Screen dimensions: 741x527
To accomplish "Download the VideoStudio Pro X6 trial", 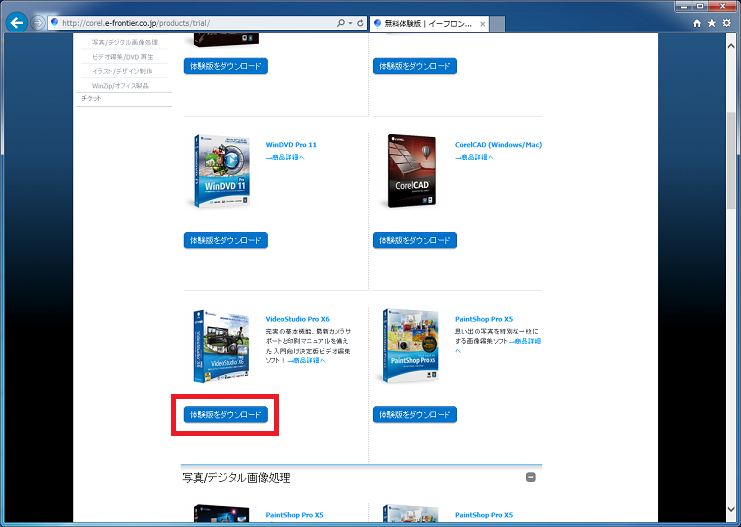I will pyautogui.click(x=226, y=415).
